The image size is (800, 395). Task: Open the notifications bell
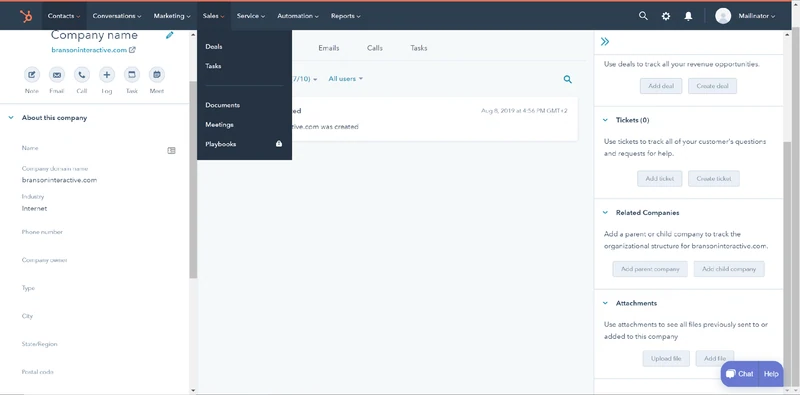688,16
